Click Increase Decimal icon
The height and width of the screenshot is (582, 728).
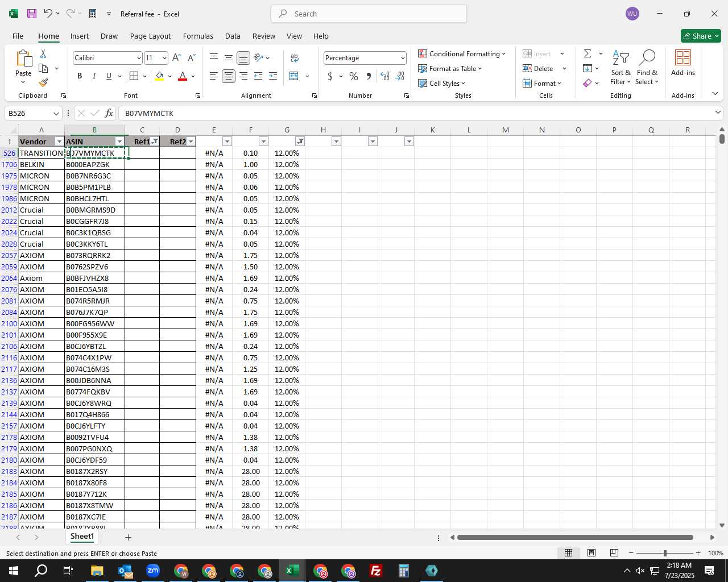385,76
